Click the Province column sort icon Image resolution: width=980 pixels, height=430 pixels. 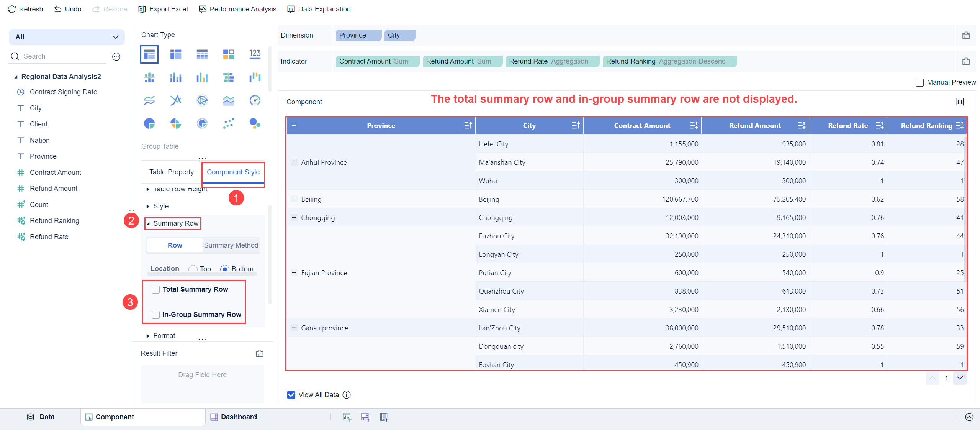pyautogui.click(x=468, y=125)
